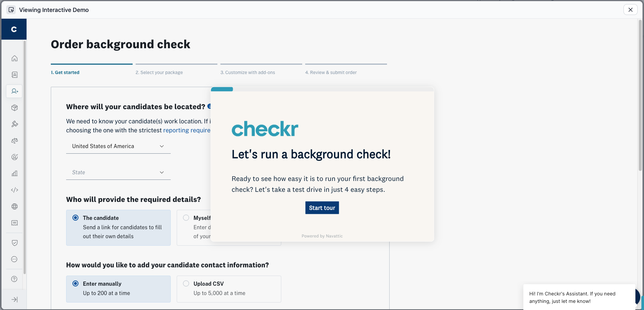Open the Packages box icon

15,108
